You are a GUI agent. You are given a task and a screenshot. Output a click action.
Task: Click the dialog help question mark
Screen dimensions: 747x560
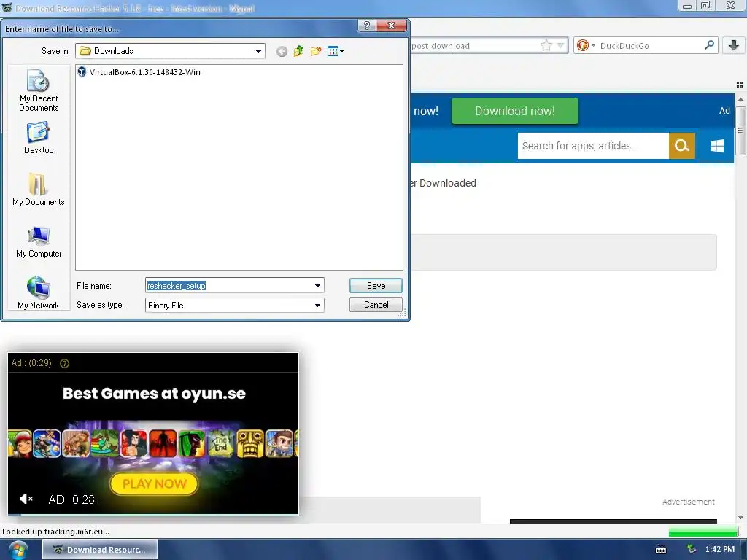(x=366, y=26)
